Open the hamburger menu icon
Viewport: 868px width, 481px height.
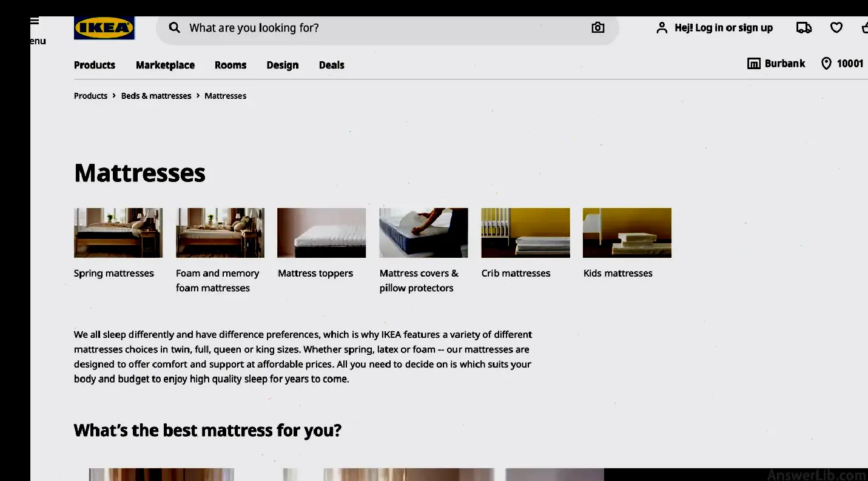[35, 21]
